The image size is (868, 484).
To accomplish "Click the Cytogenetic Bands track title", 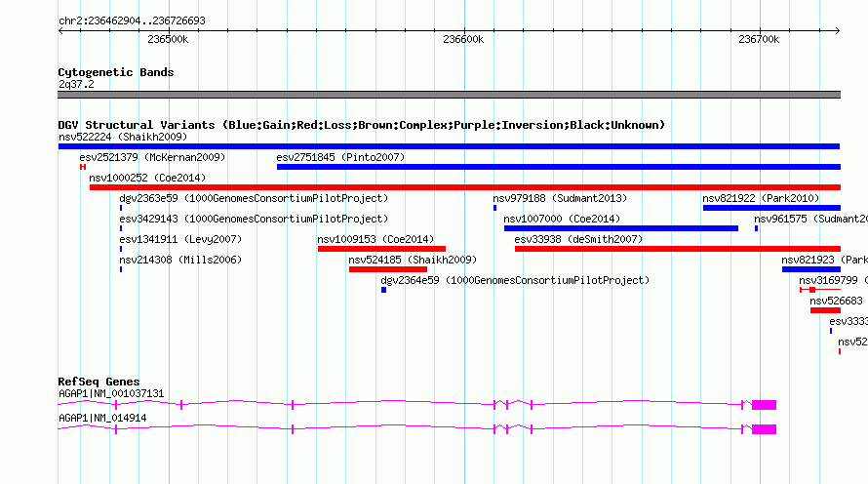I will pos(116,72).
